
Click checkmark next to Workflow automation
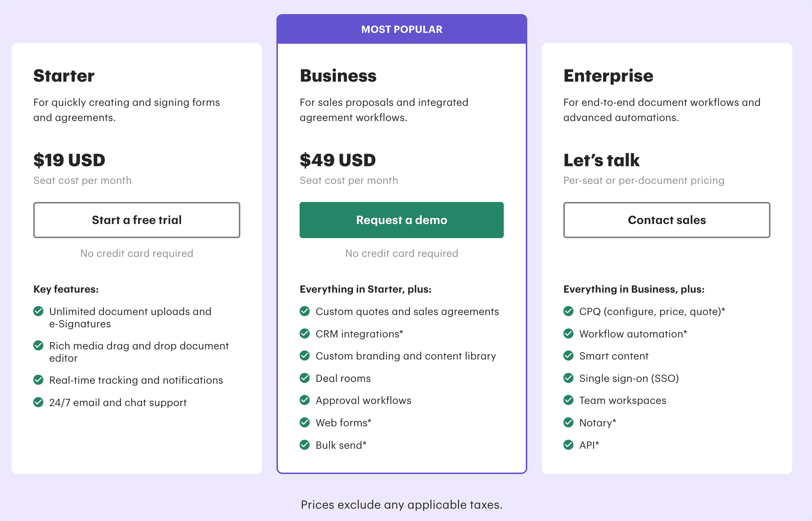pos(568,333)
